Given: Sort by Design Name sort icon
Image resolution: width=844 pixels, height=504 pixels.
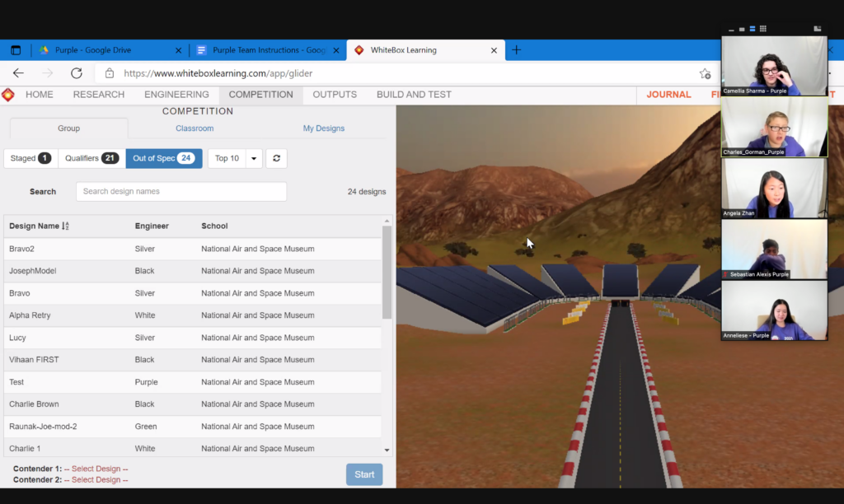Looking at the screenshot, I should point(65,226).
